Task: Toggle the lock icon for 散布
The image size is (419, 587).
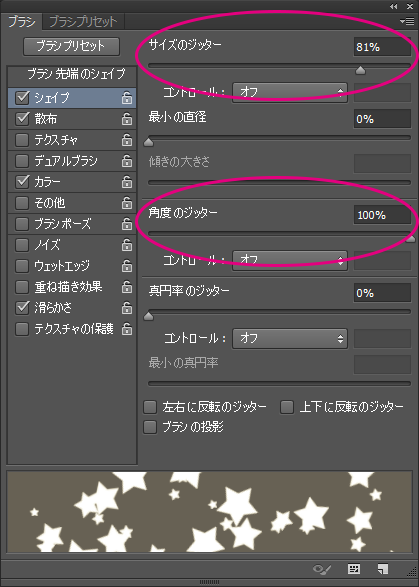Action: [127, 119]
